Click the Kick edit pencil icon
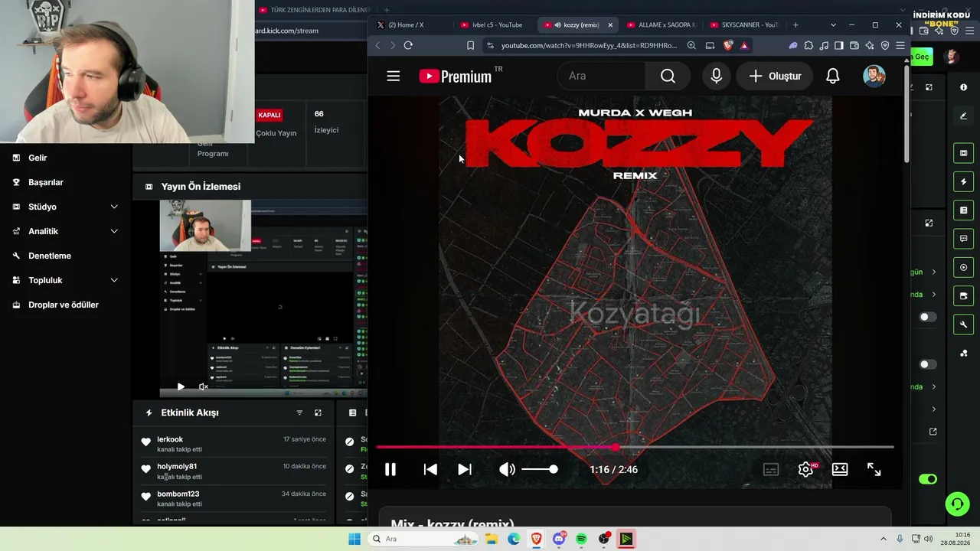The image size is (980, 551). (x=963, y=116)
